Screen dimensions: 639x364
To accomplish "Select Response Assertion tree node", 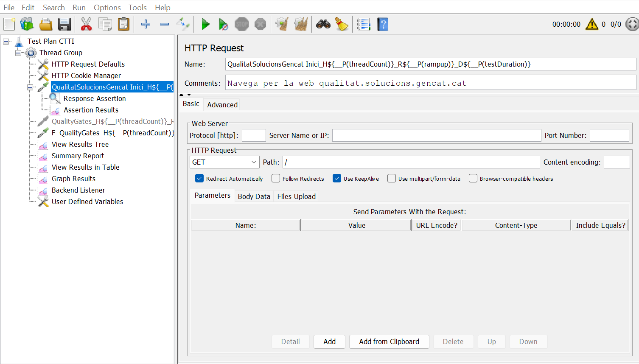I will [x=95, y=98].
